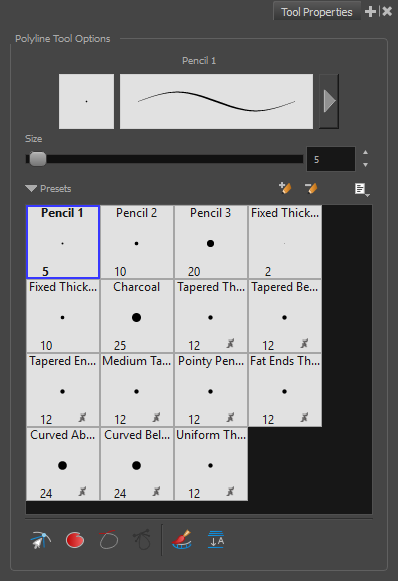Toggle the Draw Behind red blob icon
This screenshot has width=398, height=581.
tap(75, 540)
